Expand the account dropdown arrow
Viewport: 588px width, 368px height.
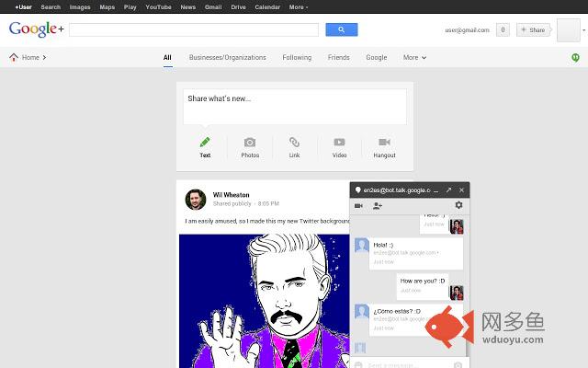584,30
